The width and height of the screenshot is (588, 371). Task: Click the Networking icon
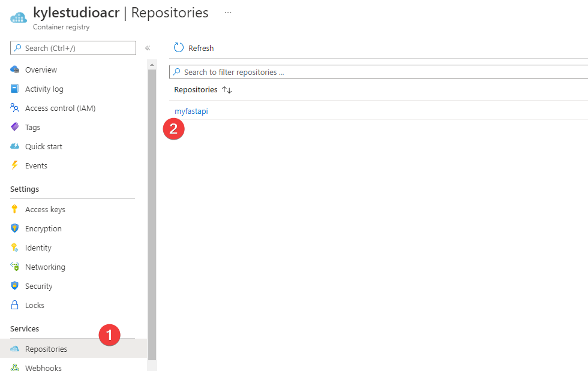pos(14,267)
